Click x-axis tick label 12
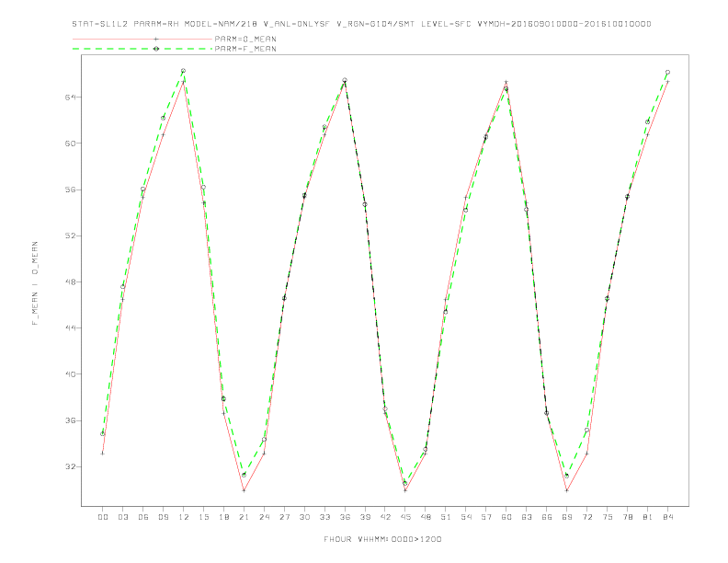Image resolution: width=728 pixels, height=563 pixels. 184,517
